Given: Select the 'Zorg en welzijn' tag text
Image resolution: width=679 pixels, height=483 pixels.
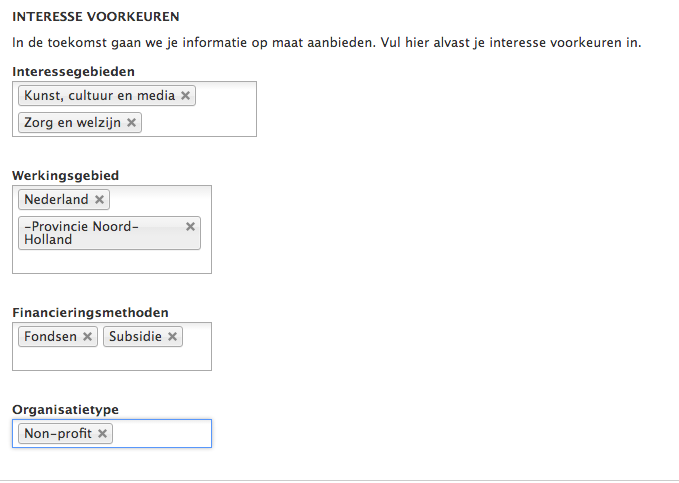Looking at the screenshot, I should [72, 123].
